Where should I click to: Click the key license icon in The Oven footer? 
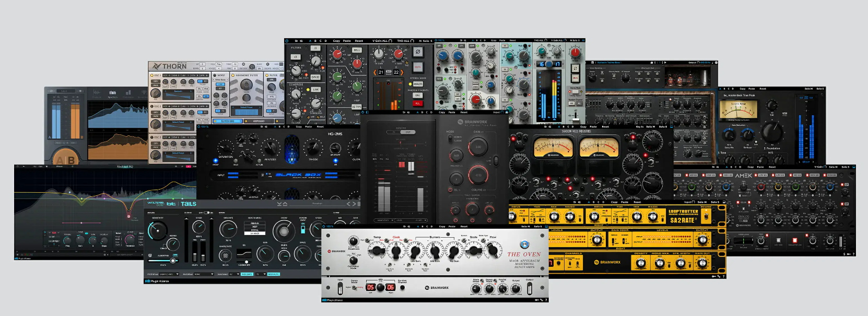(537, 300)
